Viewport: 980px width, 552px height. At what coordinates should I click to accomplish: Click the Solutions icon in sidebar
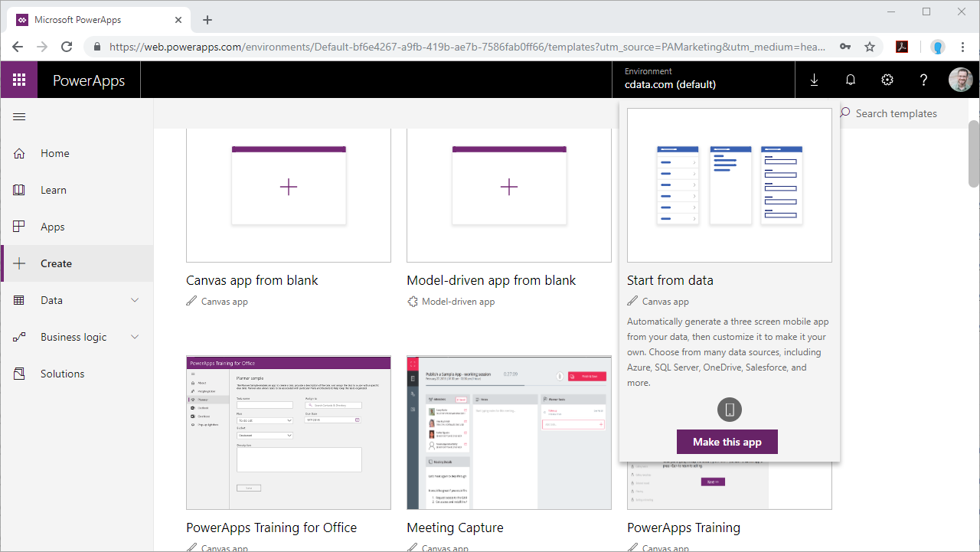pos(19,374)
